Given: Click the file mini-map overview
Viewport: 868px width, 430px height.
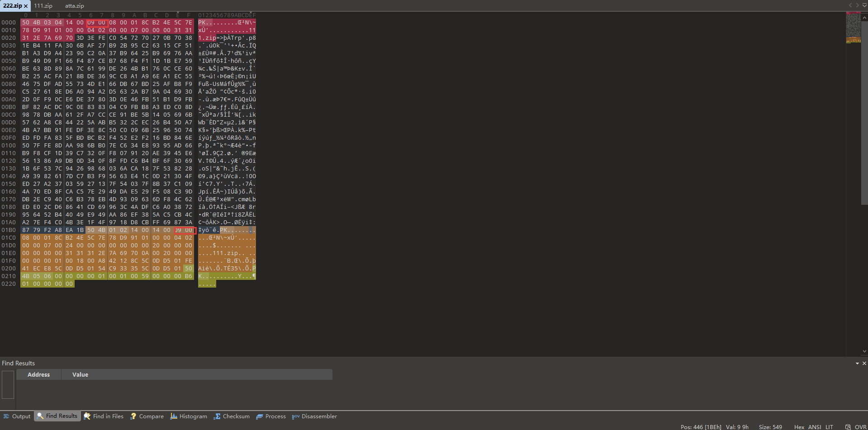Looking at the screenshot, I should coord(854,28).
